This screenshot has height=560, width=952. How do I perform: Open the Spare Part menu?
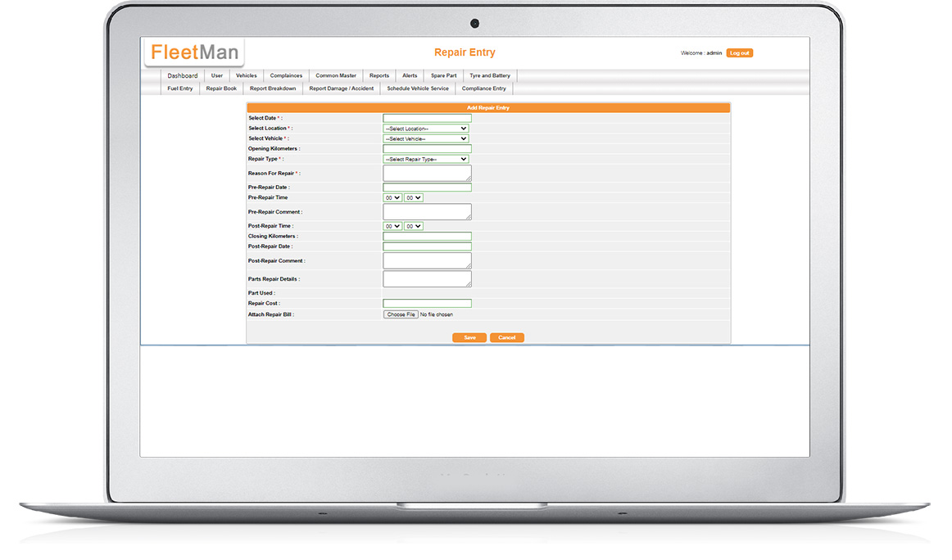[x=443, y=76]
